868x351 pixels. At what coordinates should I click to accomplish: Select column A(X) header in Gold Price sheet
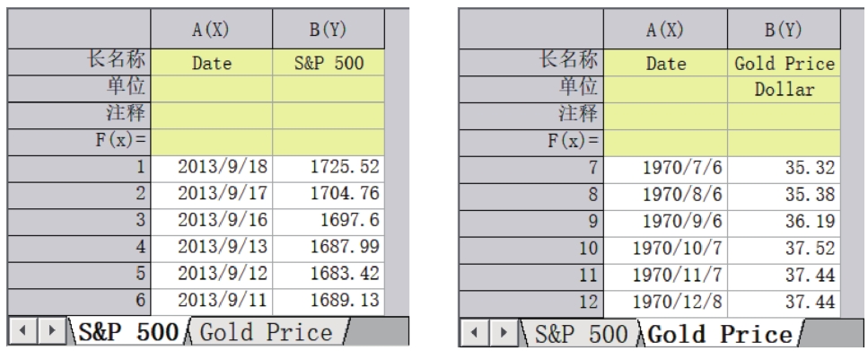coord(665,29)
